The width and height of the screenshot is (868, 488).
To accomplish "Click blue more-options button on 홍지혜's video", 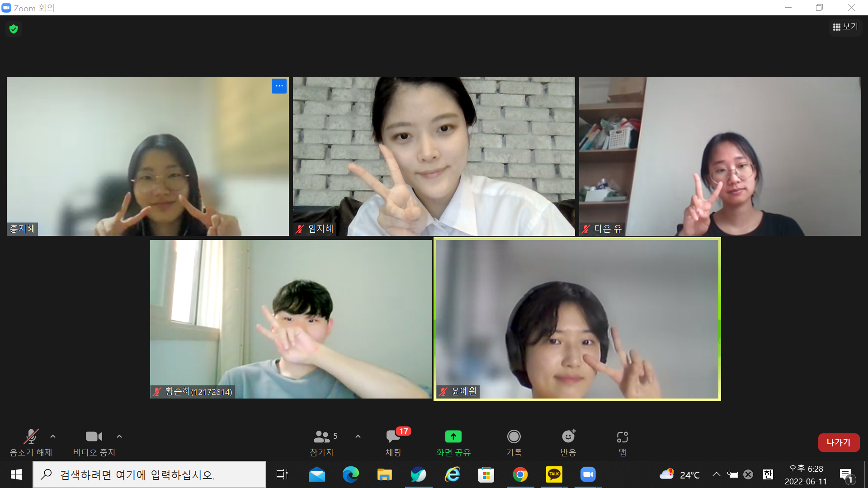I will point(279,86).
